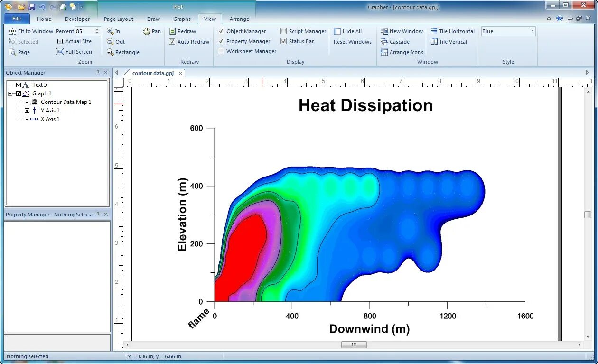The width and height of the screenshot is (598, 364).
Task: Open the File menu
Action: coord(17,19)
